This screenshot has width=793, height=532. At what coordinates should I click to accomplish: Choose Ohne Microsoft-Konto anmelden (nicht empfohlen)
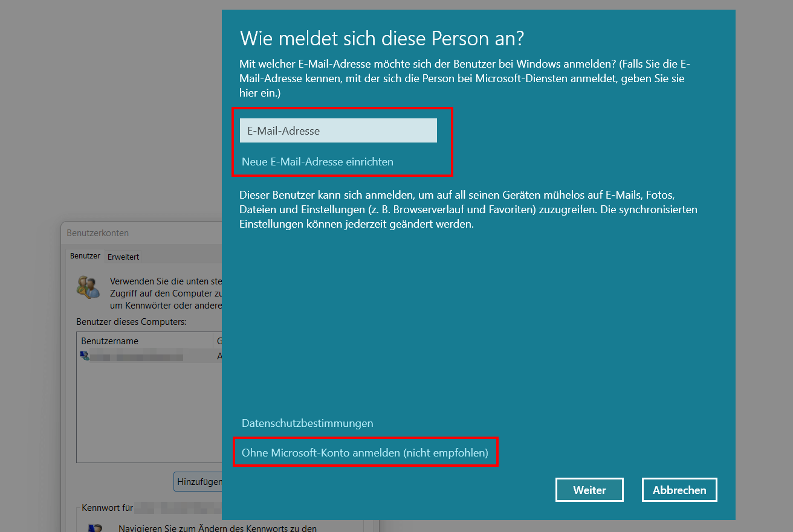pos(365,452)
